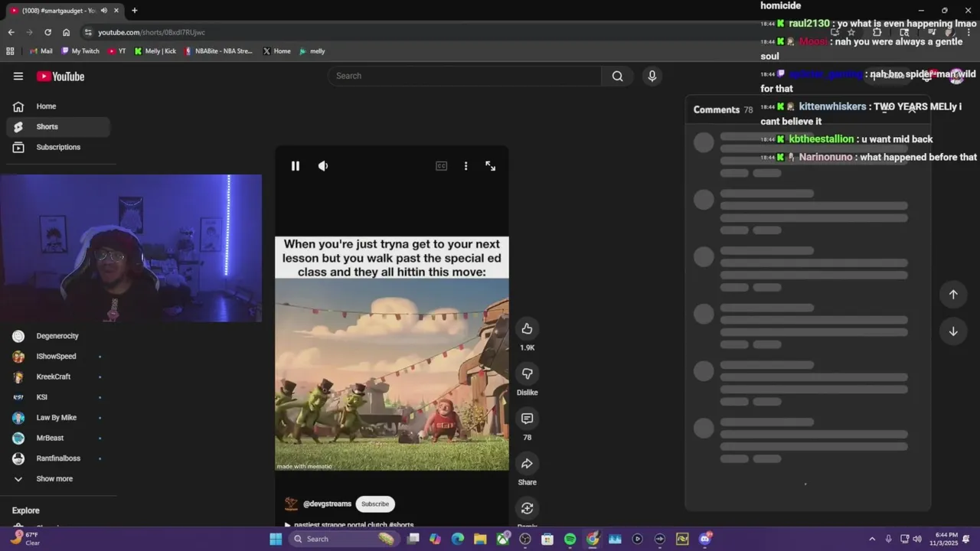This screenshot has height=551, width=980.
Task: Open the X Home bookmark
Action: tap(276, 51)
